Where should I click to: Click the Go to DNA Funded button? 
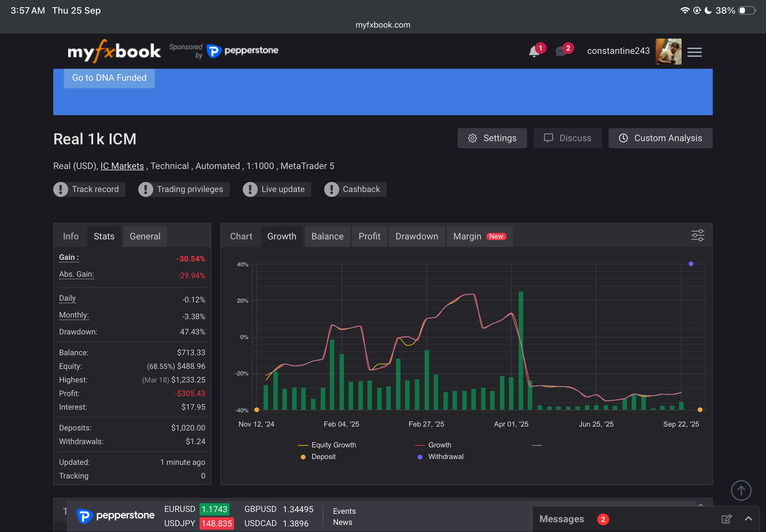(109, 78)
